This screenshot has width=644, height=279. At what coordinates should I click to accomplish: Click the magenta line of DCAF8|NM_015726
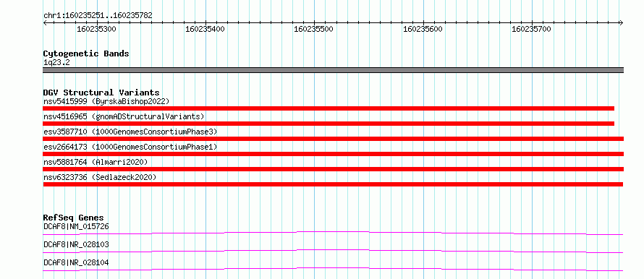(333, 233)
